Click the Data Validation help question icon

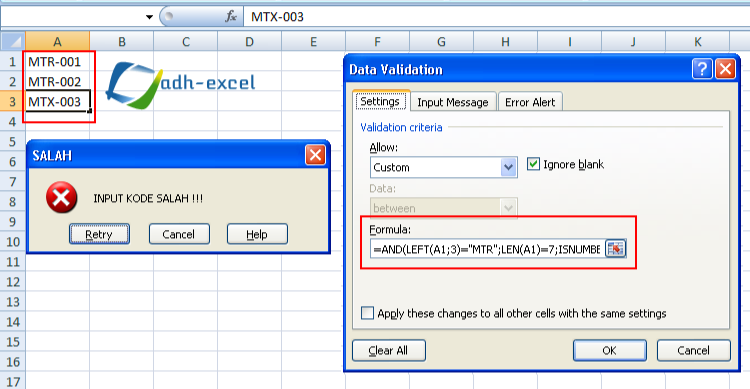point(702,69)
